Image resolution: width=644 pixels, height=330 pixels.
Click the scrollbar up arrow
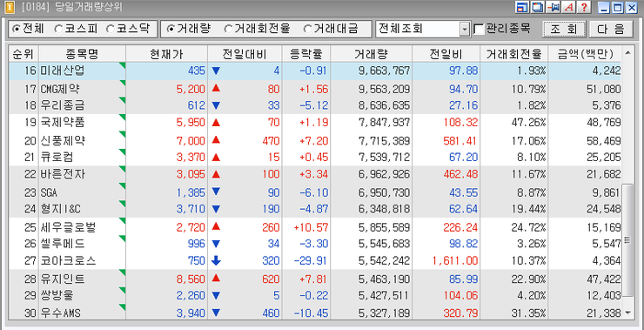pos(627,52)
